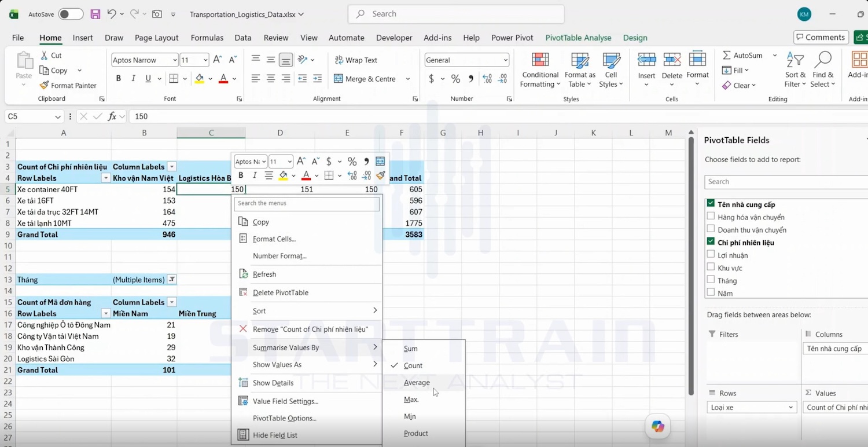Viewport: 868px width, 447px height.
Task: Click the Undo arrow icon
Action: click(x=112, y=14)
